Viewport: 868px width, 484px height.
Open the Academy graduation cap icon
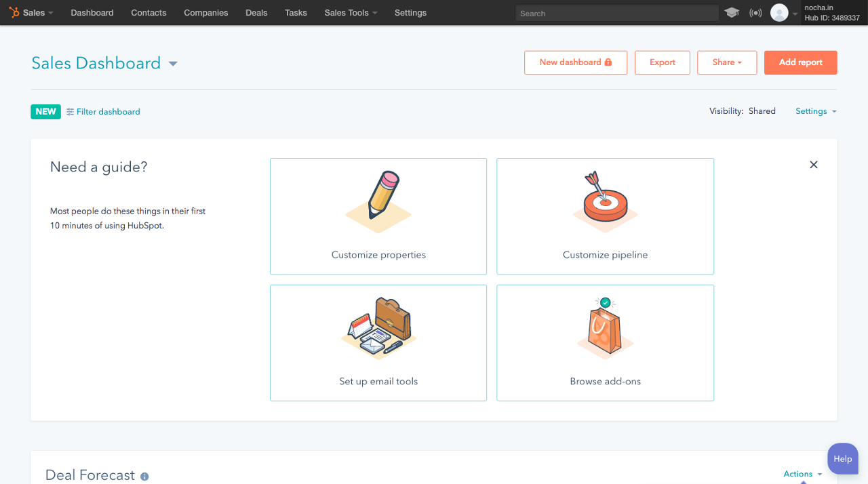coord(732,12)
